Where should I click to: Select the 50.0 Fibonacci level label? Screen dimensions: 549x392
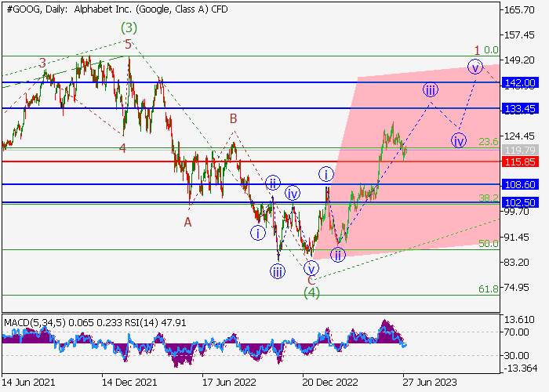tap(489, 243)
